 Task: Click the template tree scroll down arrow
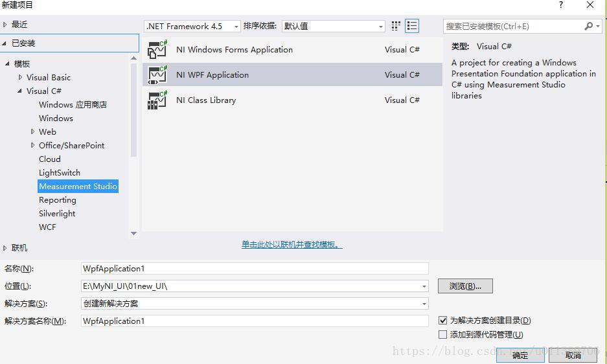[x=133, y=233]
